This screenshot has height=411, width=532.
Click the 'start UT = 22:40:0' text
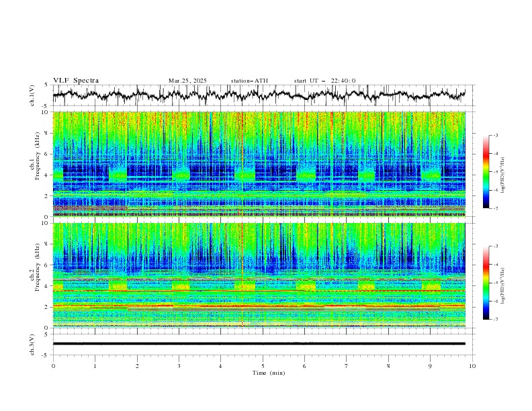point(324,81)
